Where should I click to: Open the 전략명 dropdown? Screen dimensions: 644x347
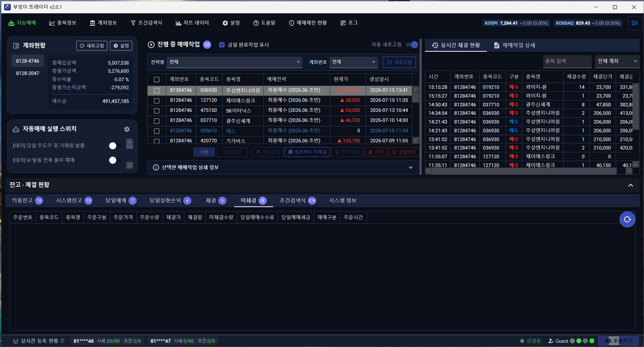pos(234,62)
